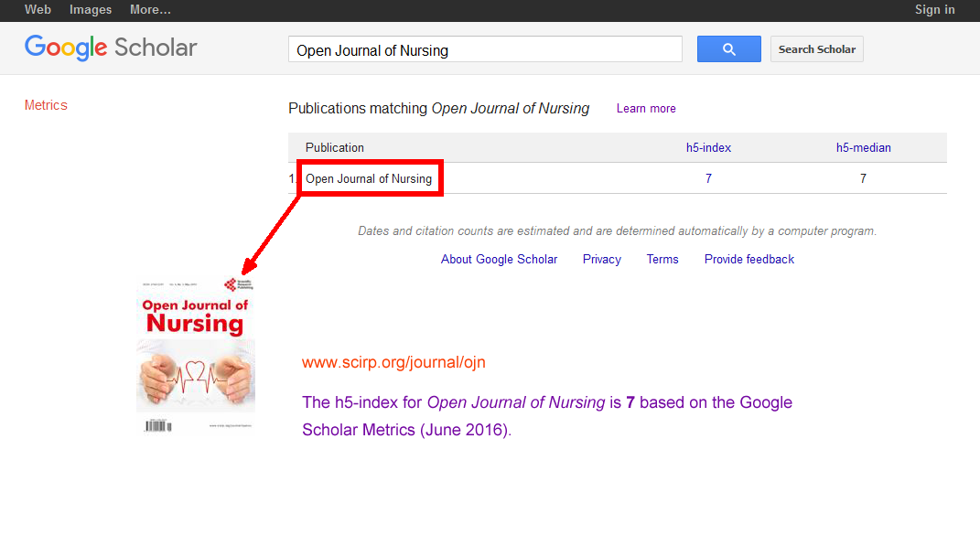Screen dimensions: 980x535
Task: Click the h5-median value 7
Action: pos(863,178)
